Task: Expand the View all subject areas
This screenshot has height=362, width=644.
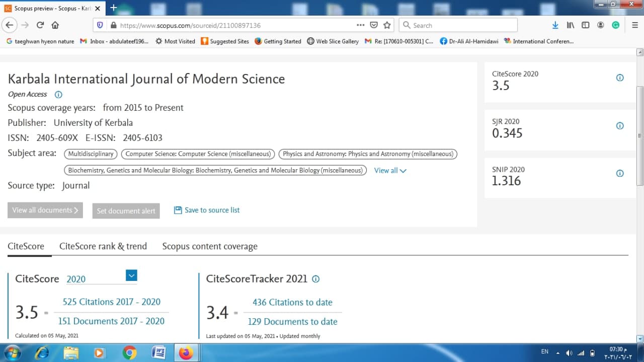Action: click(x=390, y=171)
